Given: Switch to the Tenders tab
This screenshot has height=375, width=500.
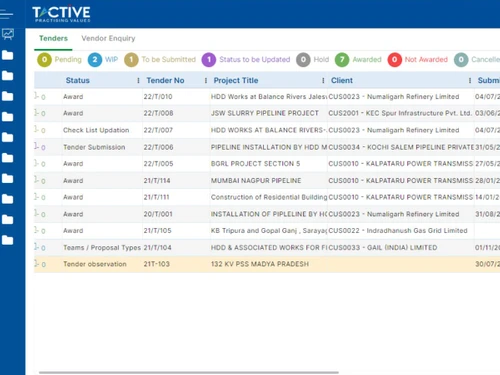Looking at the screenshot, I should point(53,38).
